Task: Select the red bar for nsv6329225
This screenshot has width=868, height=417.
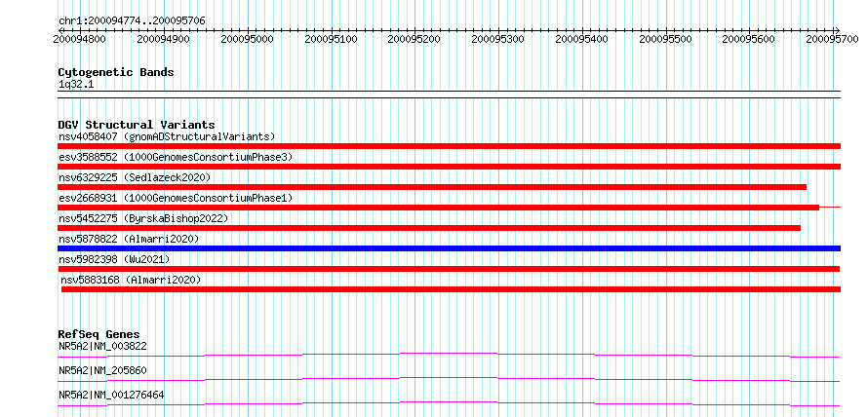Action: (x=432, y=187)
